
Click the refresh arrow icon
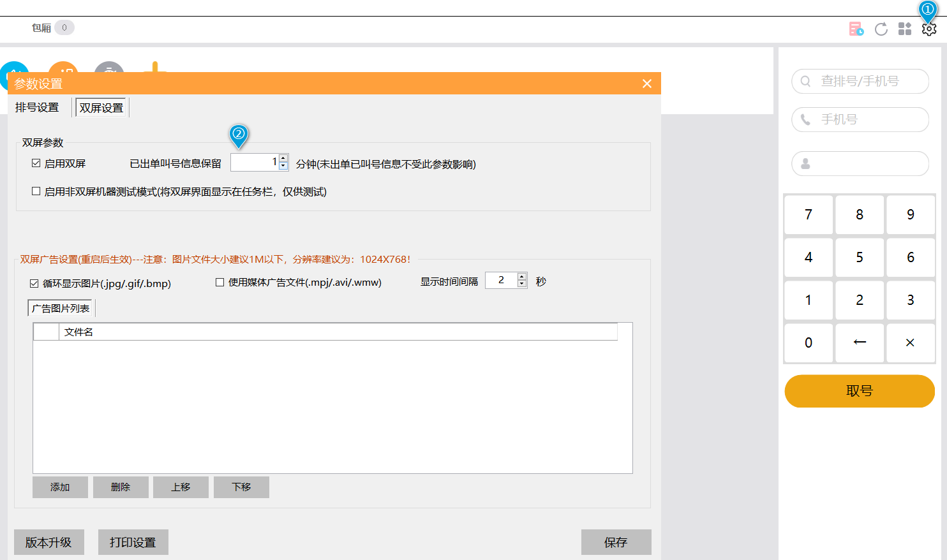point(881,29)
